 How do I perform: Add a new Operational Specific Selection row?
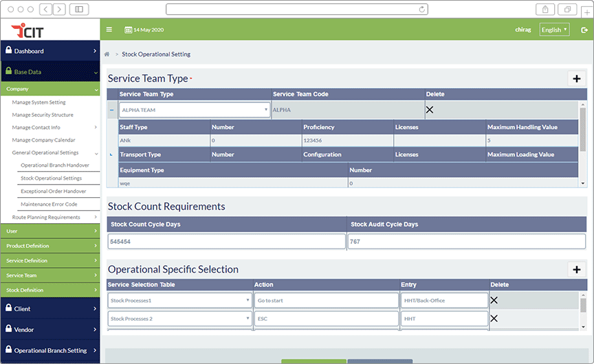click(576, 269)
